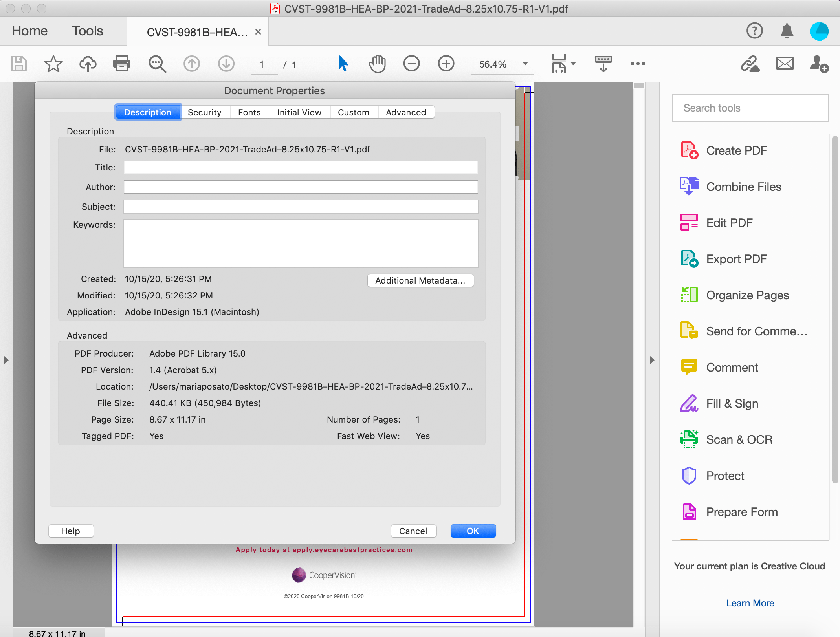Click Learn More about your plan

tap(750, 603)
